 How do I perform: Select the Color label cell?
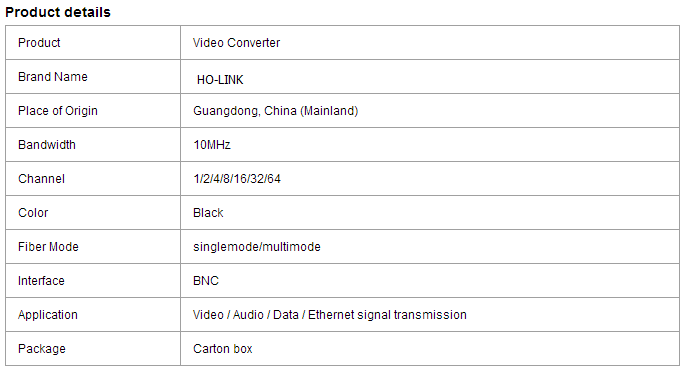coord(93,213)
